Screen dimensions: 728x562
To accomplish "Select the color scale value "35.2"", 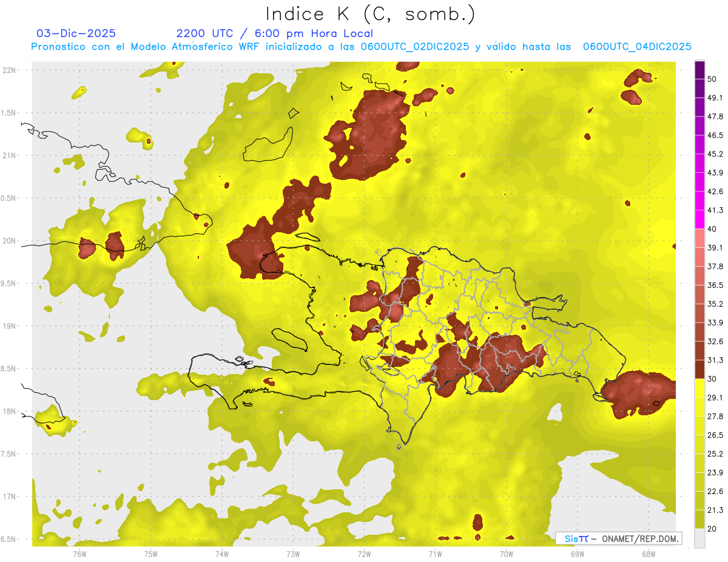I will coord(715,304).
